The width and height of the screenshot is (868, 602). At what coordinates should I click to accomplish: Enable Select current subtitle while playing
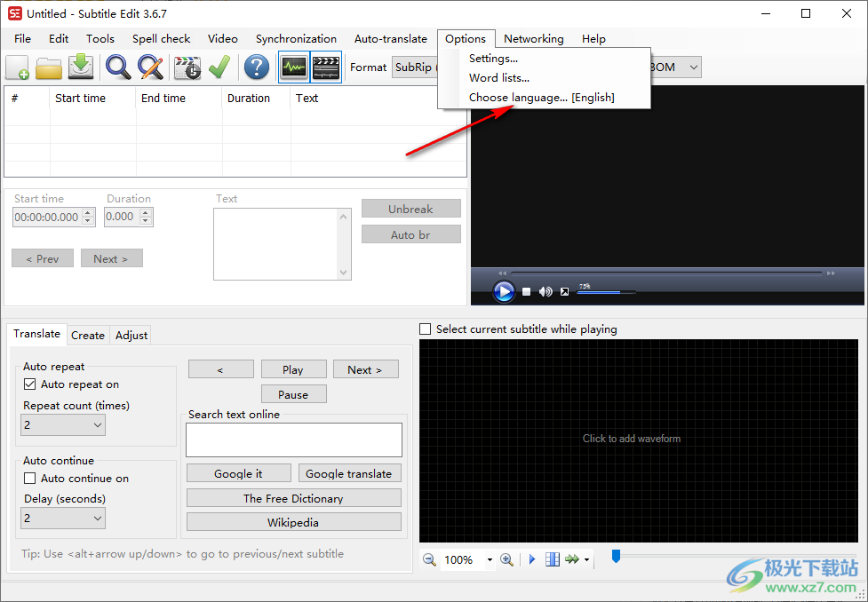(x=426, y=329)
